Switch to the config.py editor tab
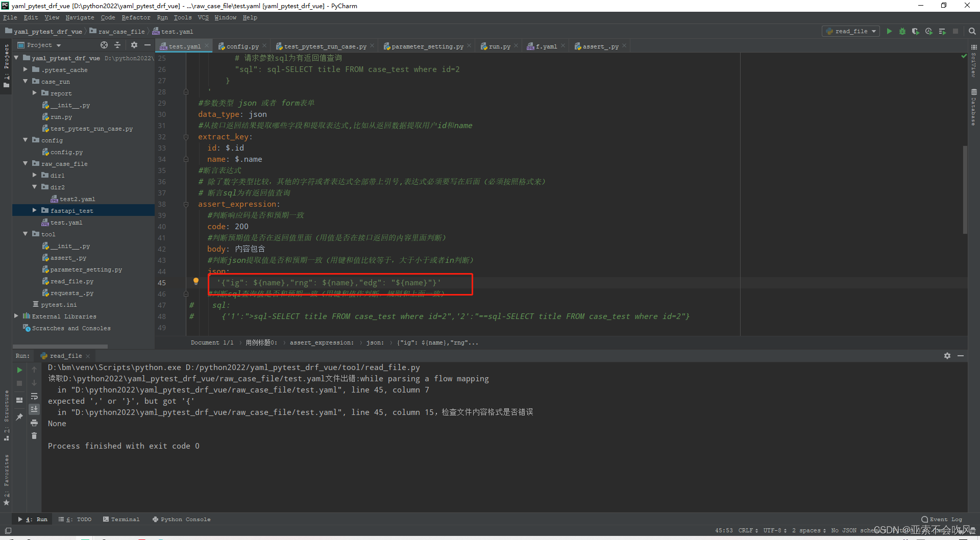Screen dimensions: 980x540 pos(242,46)
